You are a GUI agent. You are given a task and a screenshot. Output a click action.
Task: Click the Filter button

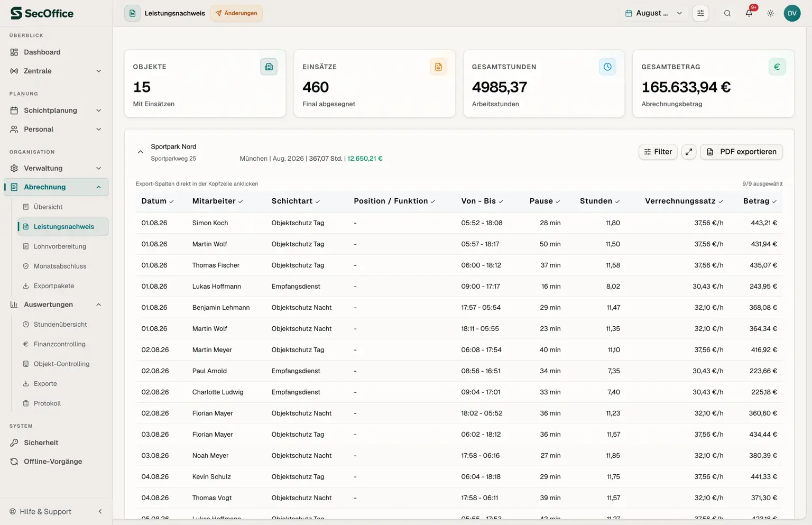point(658,152)
